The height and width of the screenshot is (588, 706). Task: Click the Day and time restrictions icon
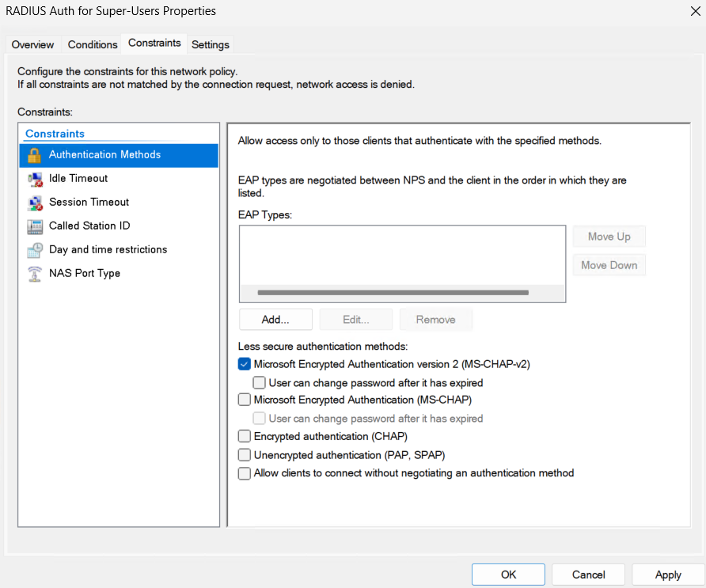35,250
